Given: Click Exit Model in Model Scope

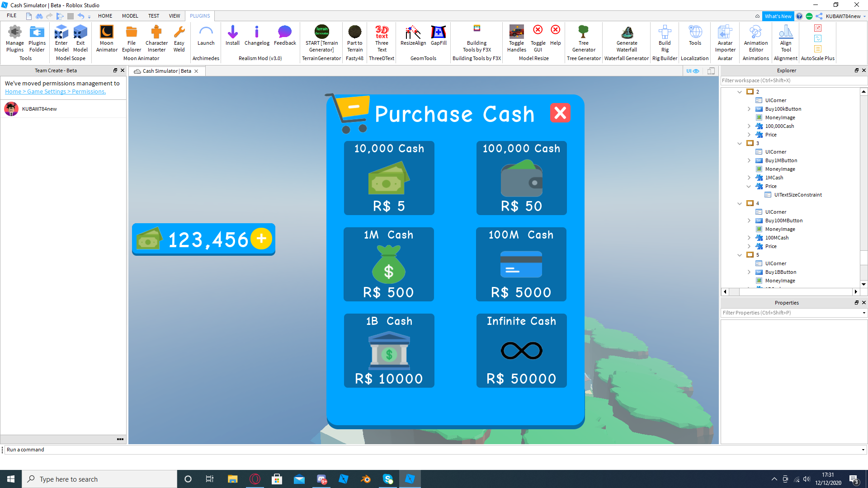Looking at the screenshot, I should click(80, 39).
